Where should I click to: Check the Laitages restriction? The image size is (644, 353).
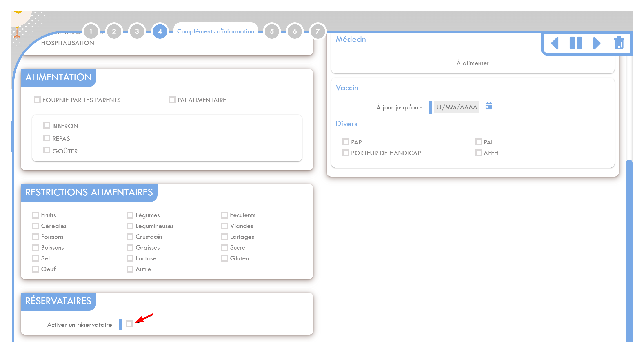coord(224,237)
